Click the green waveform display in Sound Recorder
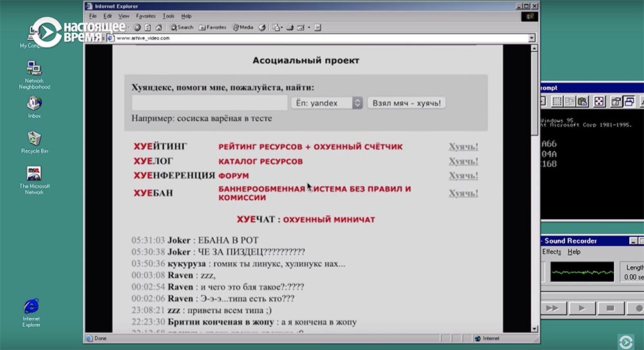The height and width of the screenshot is (350, 644). pos(582,272)
